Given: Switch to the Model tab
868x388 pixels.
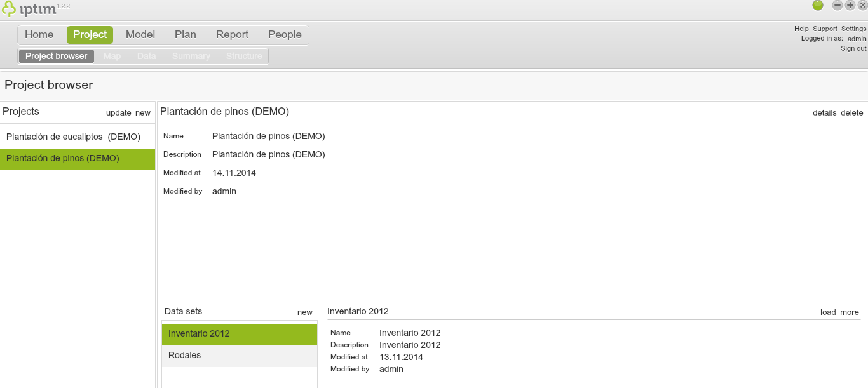Looking at the screenshot, I should pos(140,34).
